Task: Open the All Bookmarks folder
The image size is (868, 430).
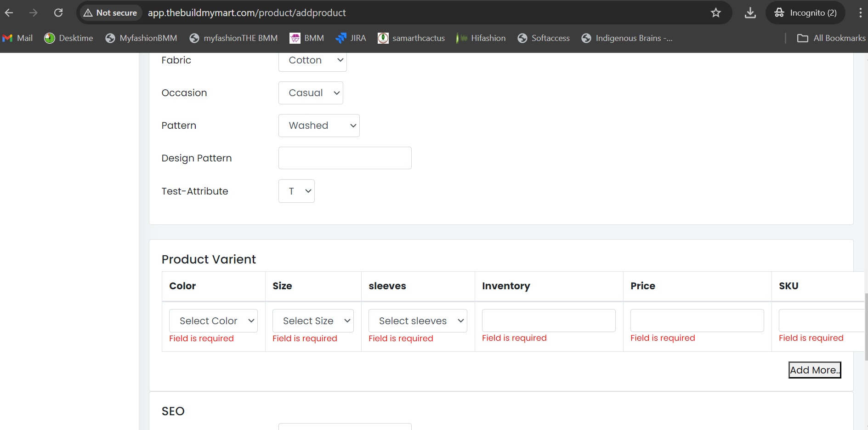Action: click(831, 38)
